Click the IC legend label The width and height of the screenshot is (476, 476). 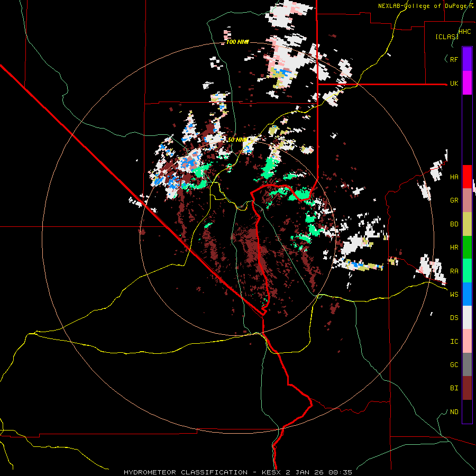click(454, 342)
